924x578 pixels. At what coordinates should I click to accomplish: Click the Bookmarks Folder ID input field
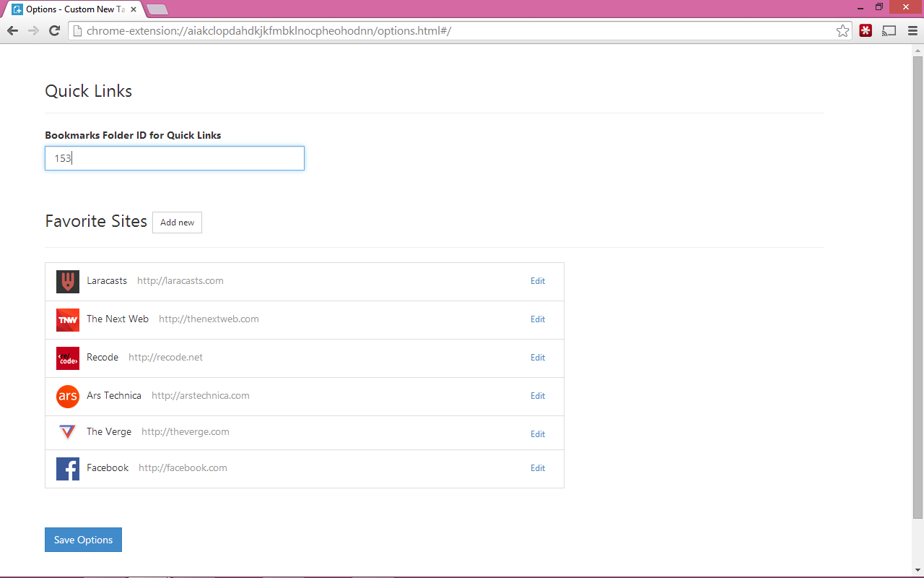pyautogui.click(x=175, y=158)
